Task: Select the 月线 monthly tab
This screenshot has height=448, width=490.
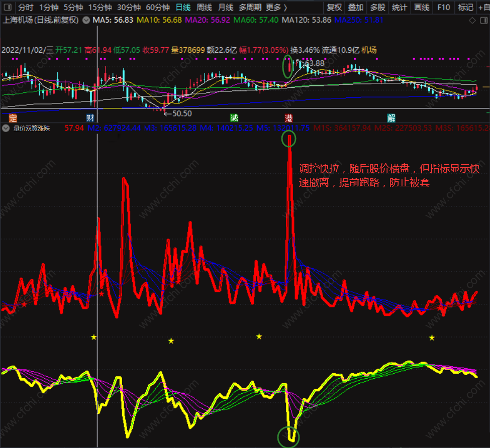Action: pos(226,7)
